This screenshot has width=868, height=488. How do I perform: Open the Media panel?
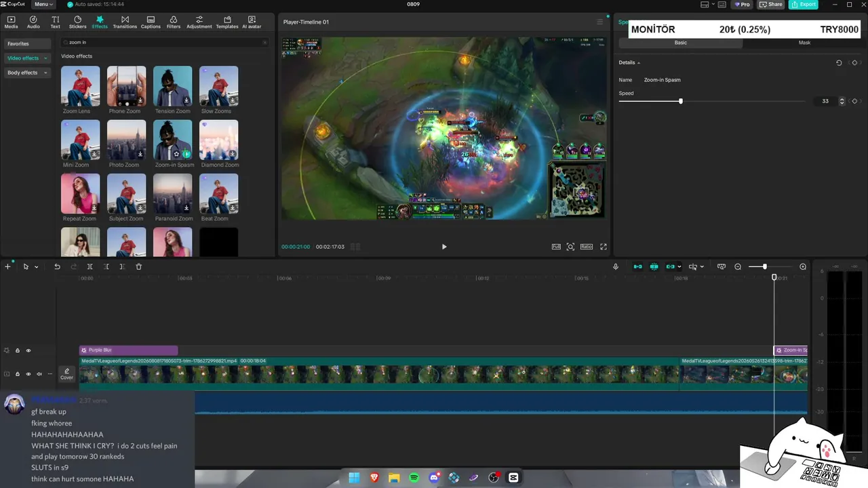point(11,22)
